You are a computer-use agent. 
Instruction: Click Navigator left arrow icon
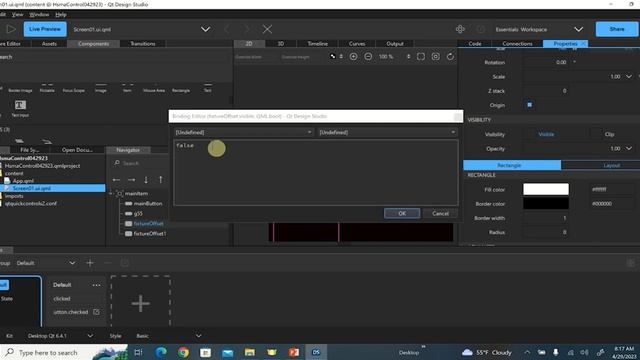pyautogui.click(x=116, y=180)
